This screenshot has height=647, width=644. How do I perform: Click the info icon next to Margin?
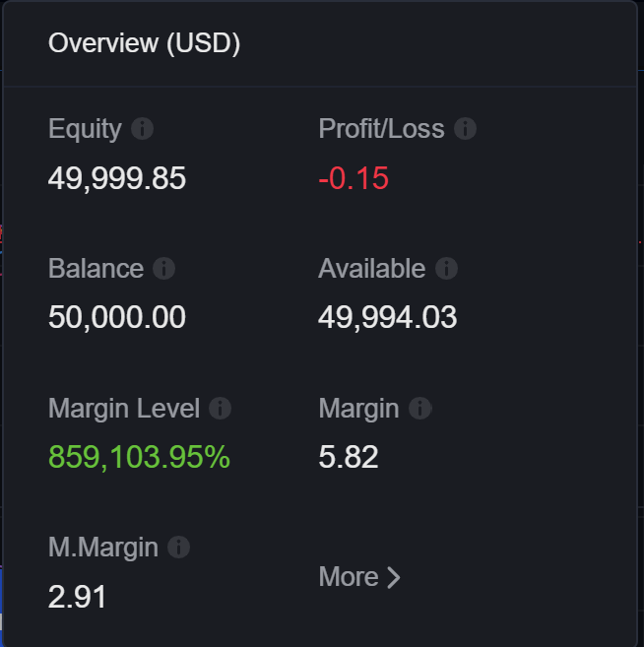[420, 409]
